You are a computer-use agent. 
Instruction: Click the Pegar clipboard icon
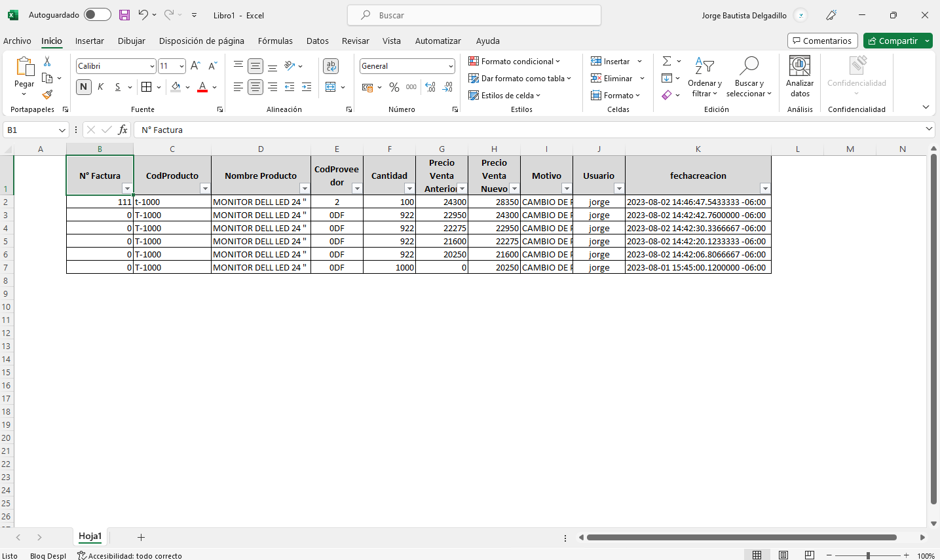tap(24, 67)
